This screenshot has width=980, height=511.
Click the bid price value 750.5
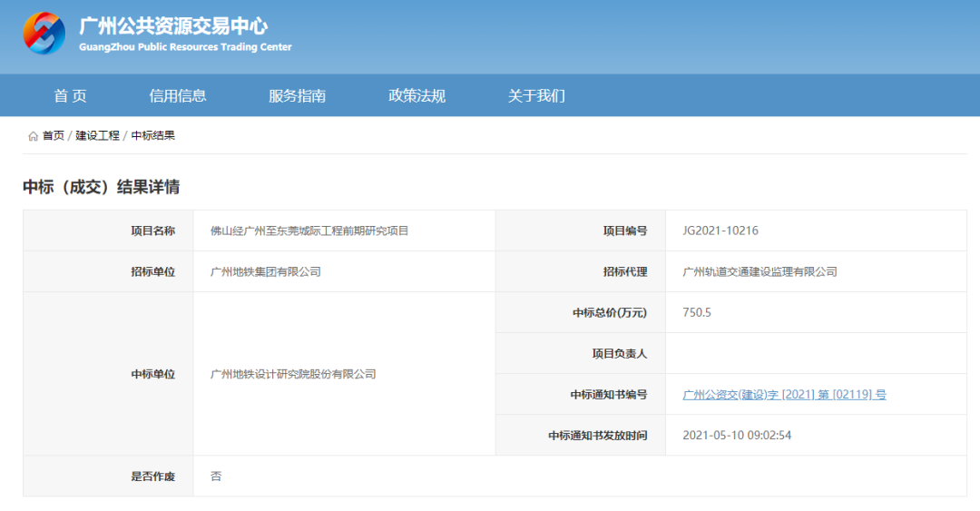click(x=697, y=312)
